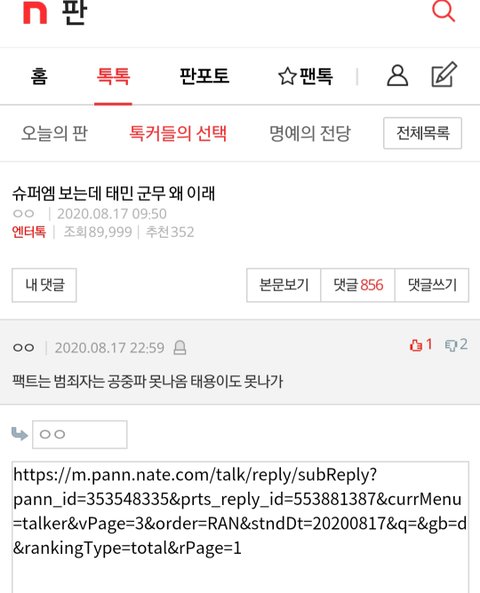The width and height of the screenshot is (480, 593).
Task: Open the 판포토 tab
Action: tap(204, 76)
